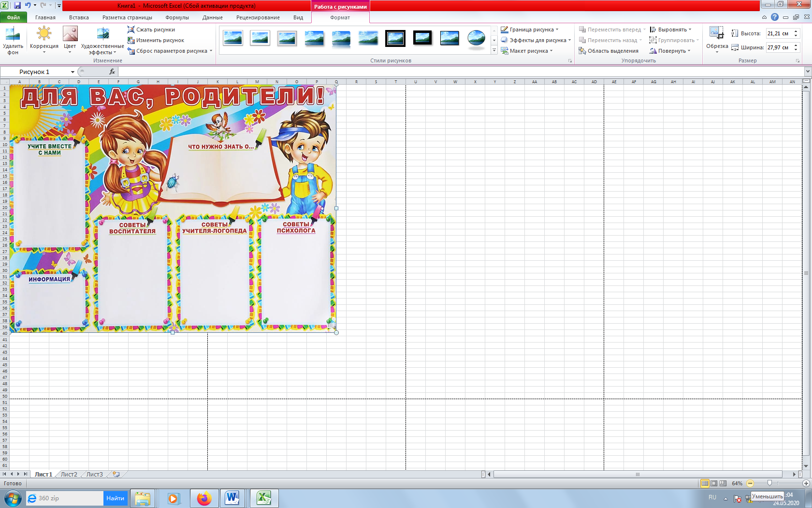Click Compress Pictures (Сжать рисунки)
Screen dimensions: 812x508
coord(151,30)
